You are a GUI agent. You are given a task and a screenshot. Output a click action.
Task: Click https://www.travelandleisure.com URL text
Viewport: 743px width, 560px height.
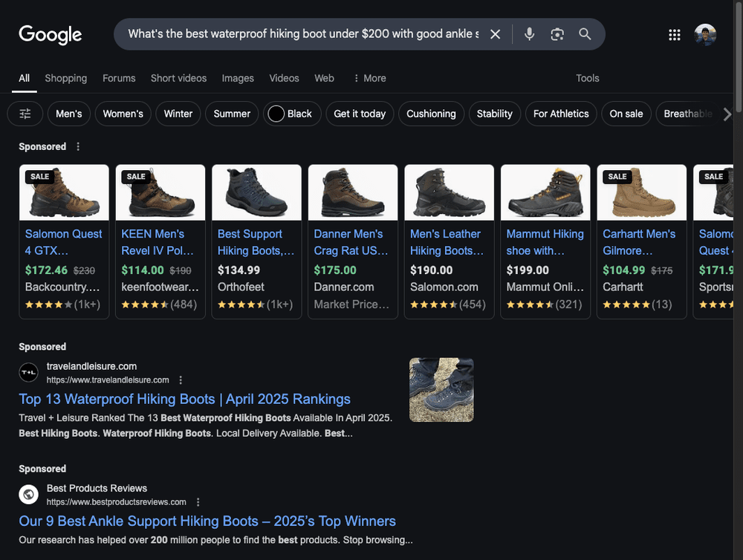(x=108, y=380)
